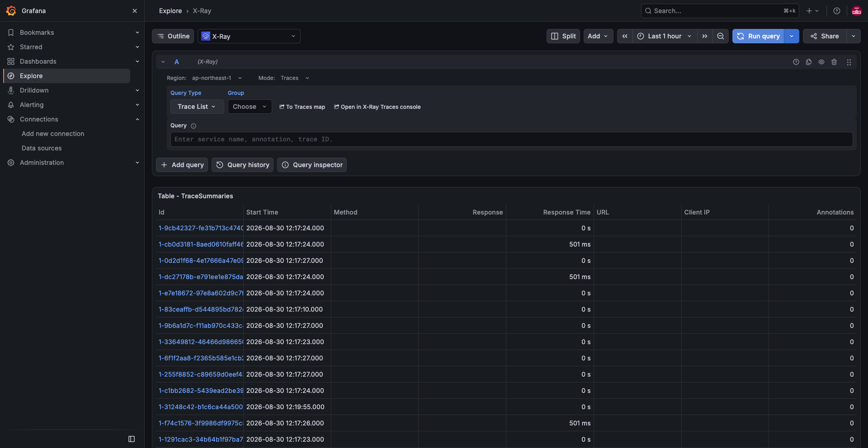Click the Split button
Screen dimensions: 868x448
tap(563, 36)
